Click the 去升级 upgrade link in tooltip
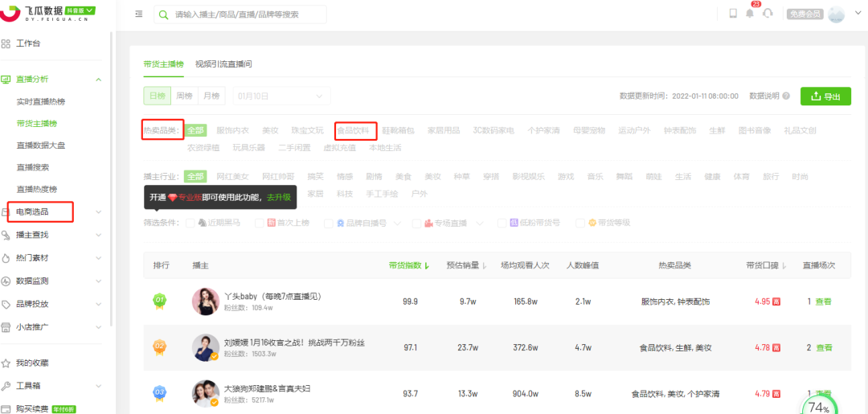Image resolution: width=868 pixels, height=414 pixels. point(278,197)
